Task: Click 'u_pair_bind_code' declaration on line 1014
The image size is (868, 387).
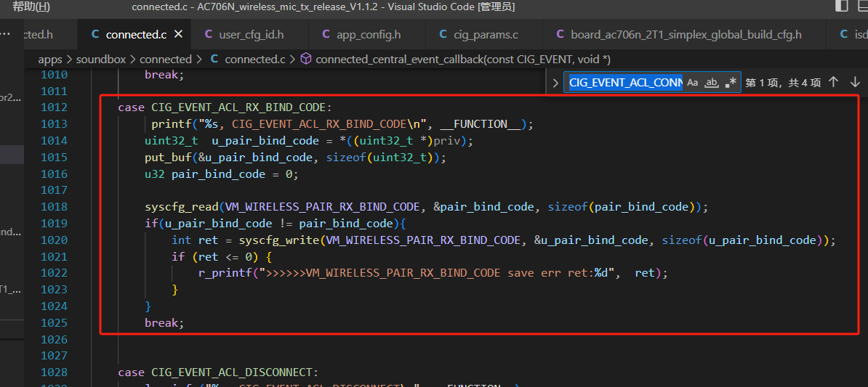Action: tap(265, 140)
